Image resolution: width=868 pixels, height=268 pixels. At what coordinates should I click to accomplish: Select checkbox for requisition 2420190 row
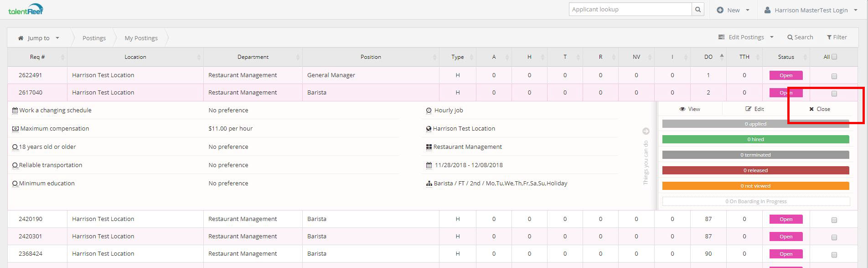point(834,220)
